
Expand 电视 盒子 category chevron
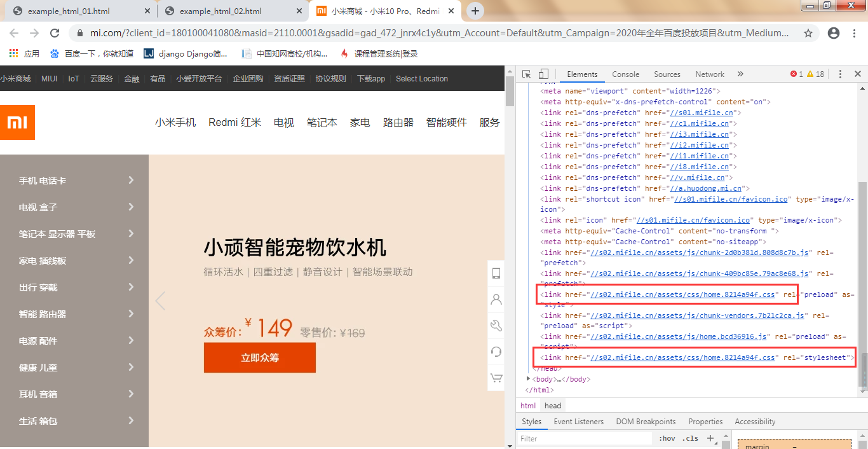[x=131, y=207]
